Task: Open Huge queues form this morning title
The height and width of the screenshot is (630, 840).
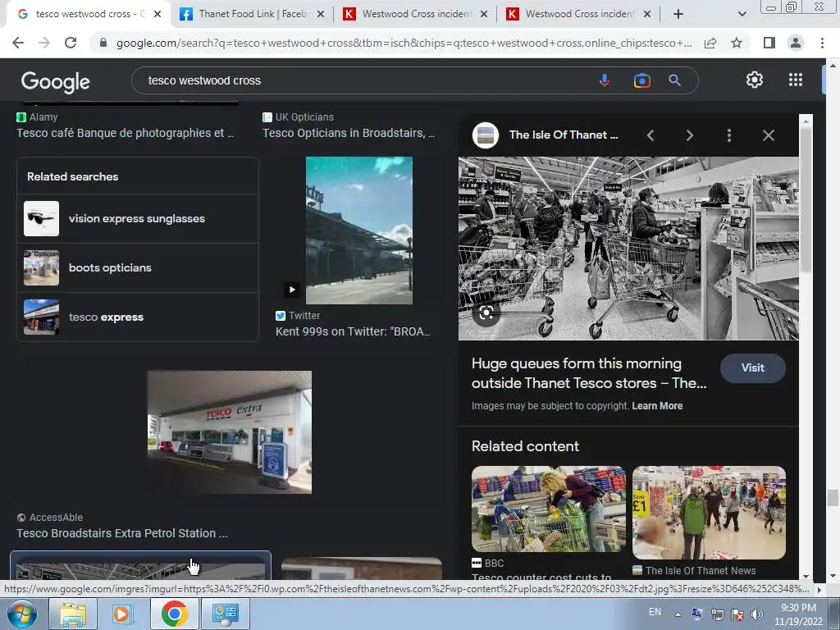Action: [x=589, y=373]
